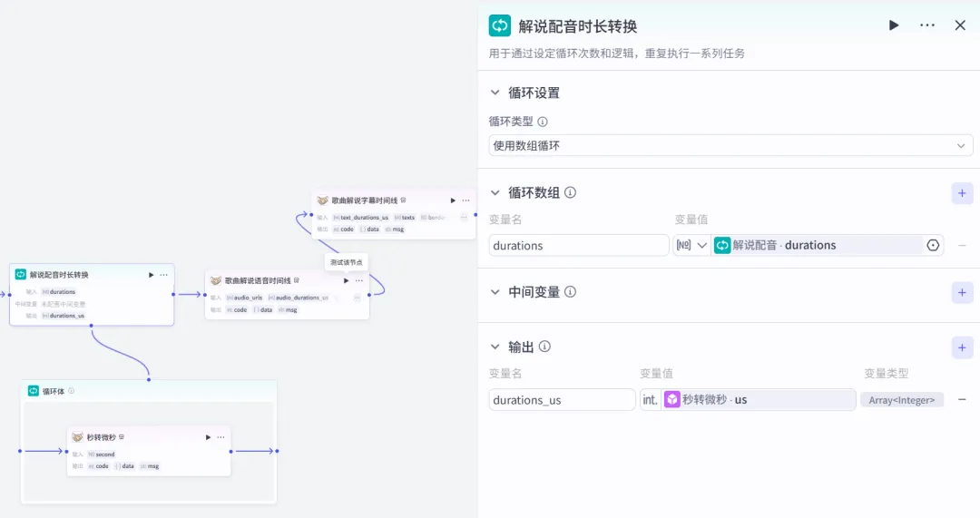Click the loop icon of 解说配音时长转换 canvas node
Screen dimensions: 980x518
[21, 274]
